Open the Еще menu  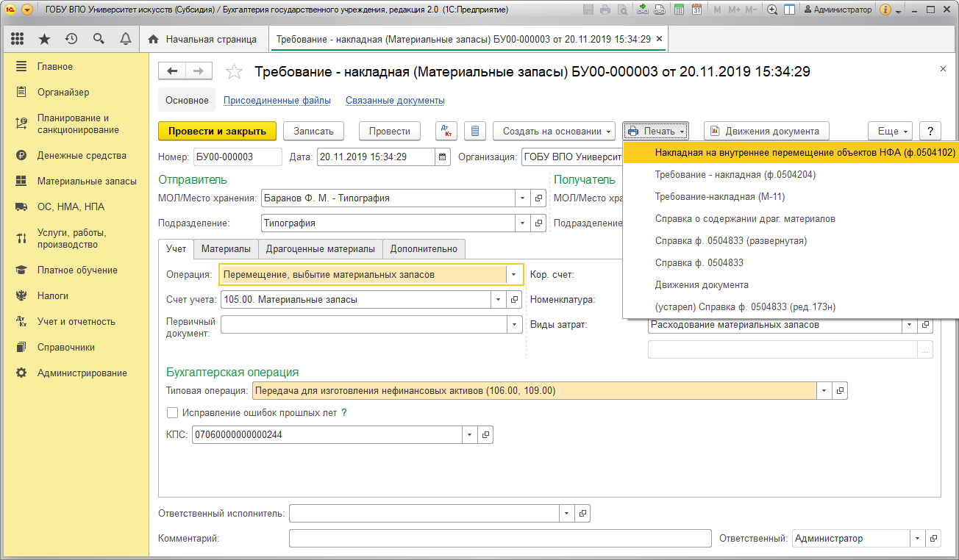click(890, 131)
